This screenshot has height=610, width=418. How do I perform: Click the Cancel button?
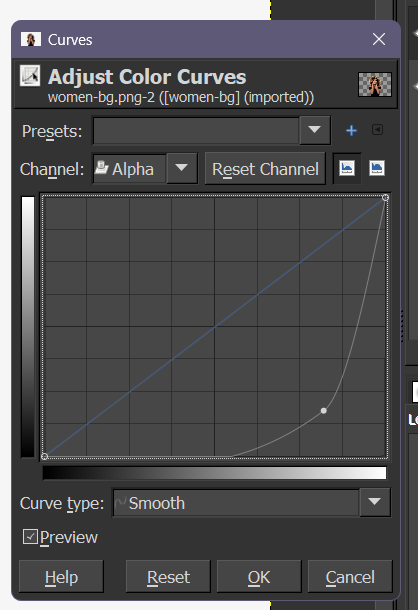[350, 577]
